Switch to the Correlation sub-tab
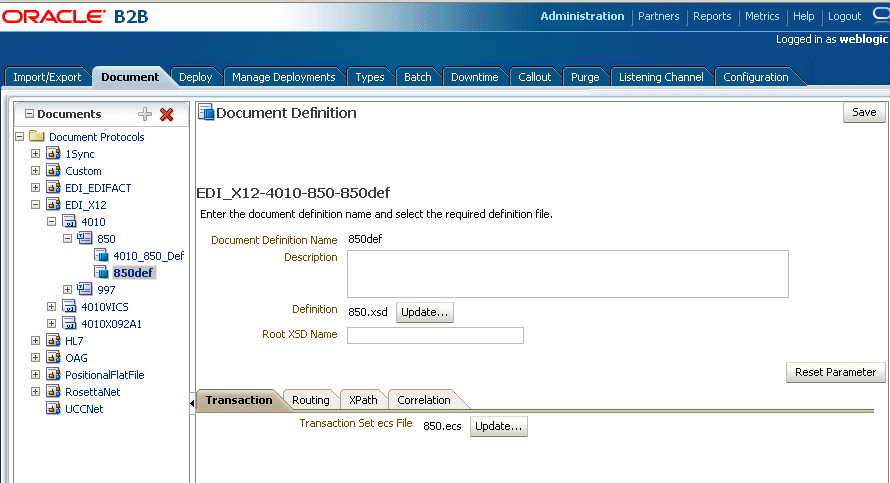The image size is (890, 483). [423, 400]
